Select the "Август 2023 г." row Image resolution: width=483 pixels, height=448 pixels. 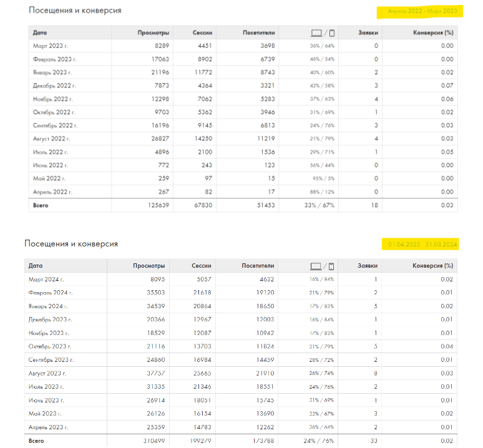[48, 373]
